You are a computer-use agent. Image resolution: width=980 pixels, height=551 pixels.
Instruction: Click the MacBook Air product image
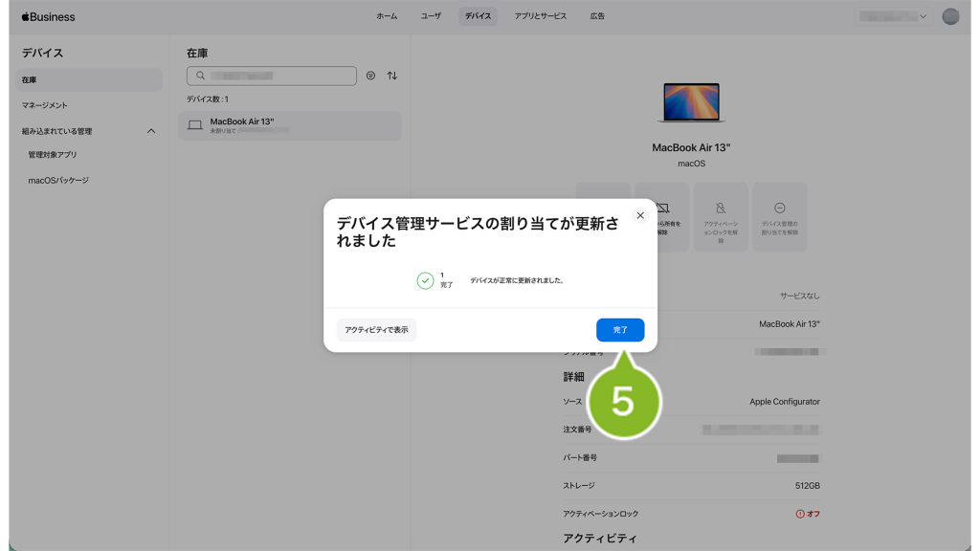click(x=691, y=102)
